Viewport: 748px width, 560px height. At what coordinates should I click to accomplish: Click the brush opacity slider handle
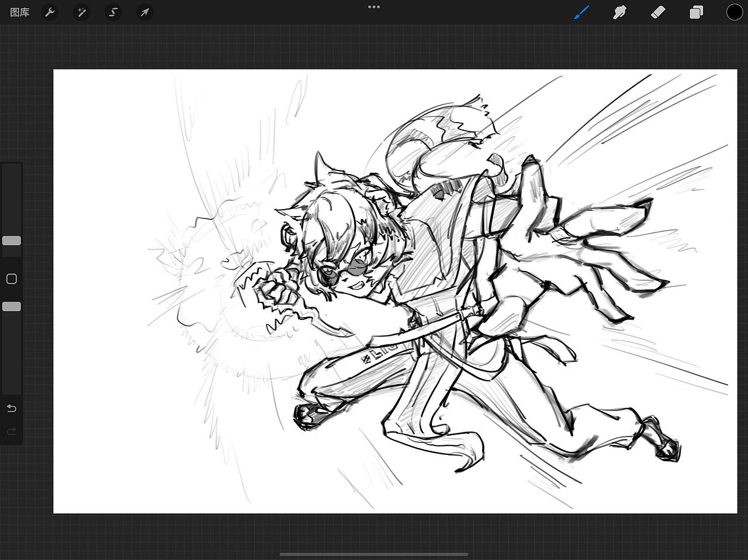(x=12, y=307)
